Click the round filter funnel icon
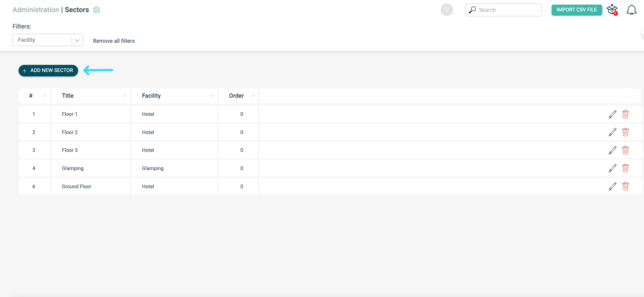Screen dimensions: 644x297 [447, 10]
